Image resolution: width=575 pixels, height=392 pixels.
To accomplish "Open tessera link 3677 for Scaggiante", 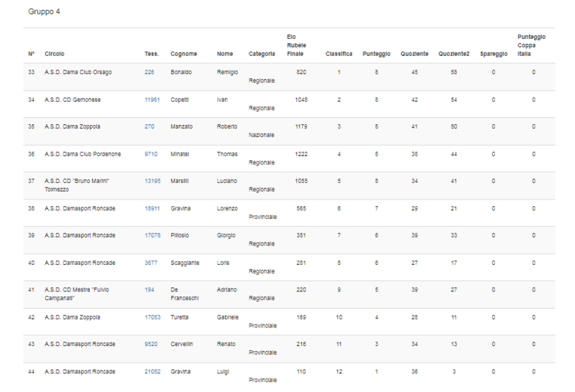I will pyautogui.click(x=151, y=263).
